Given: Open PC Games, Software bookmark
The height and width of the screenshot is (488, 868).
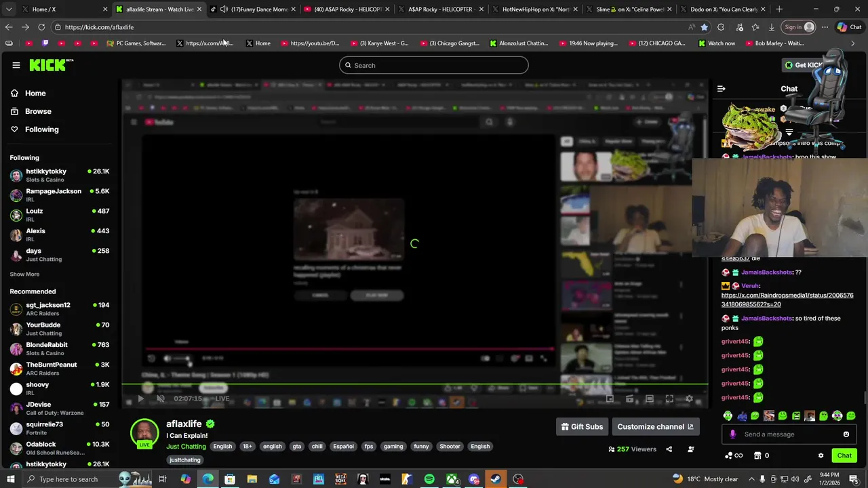Looking at the screenshot, I should pyautogui.click(x=136, y=43).
